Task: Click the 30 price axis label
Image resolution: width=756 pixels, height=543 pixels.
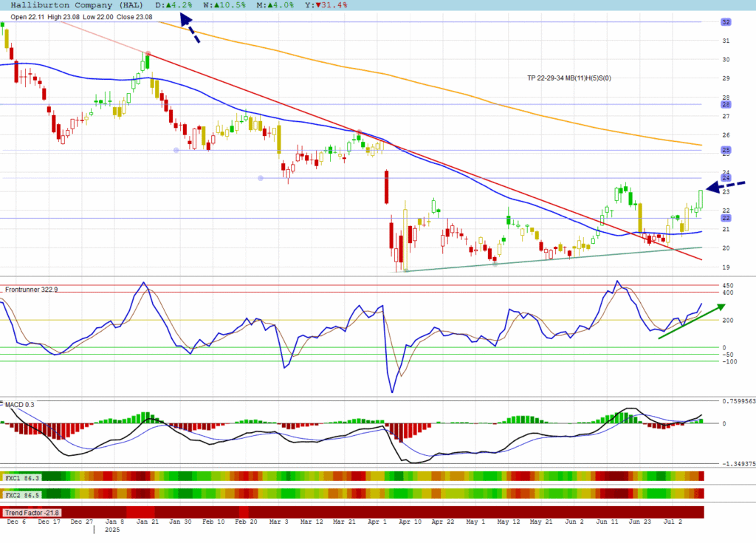Action: coord(726,60)
